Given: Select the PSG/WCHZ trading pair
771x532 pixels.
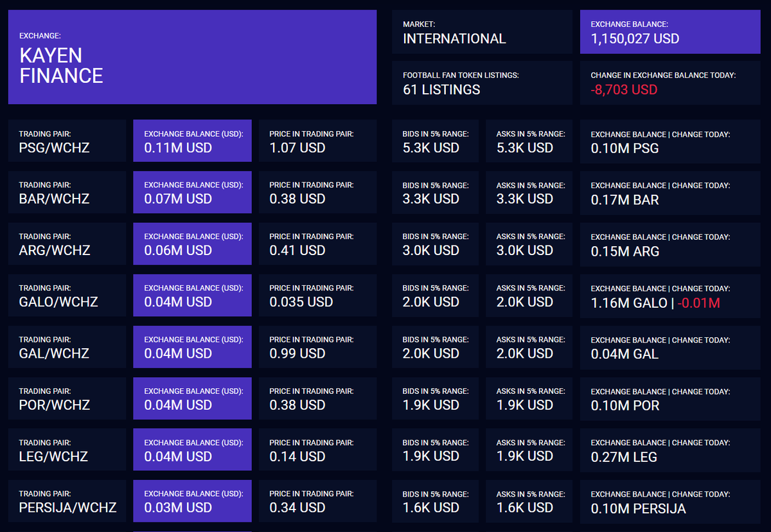Looking at the screenshot, I should (67, 141).
